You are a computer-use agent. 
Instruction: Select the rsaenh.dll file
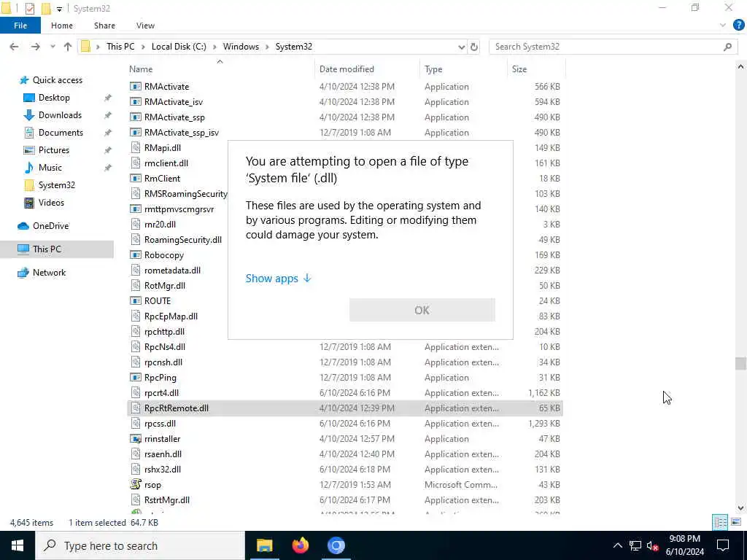coord(163,454)
